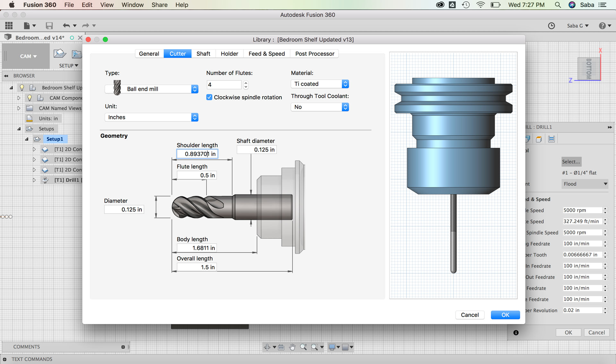The width and height of the screenshot is (616, 364).
Task: Click the Undo arrow icon
Action: tap(66, 26)
